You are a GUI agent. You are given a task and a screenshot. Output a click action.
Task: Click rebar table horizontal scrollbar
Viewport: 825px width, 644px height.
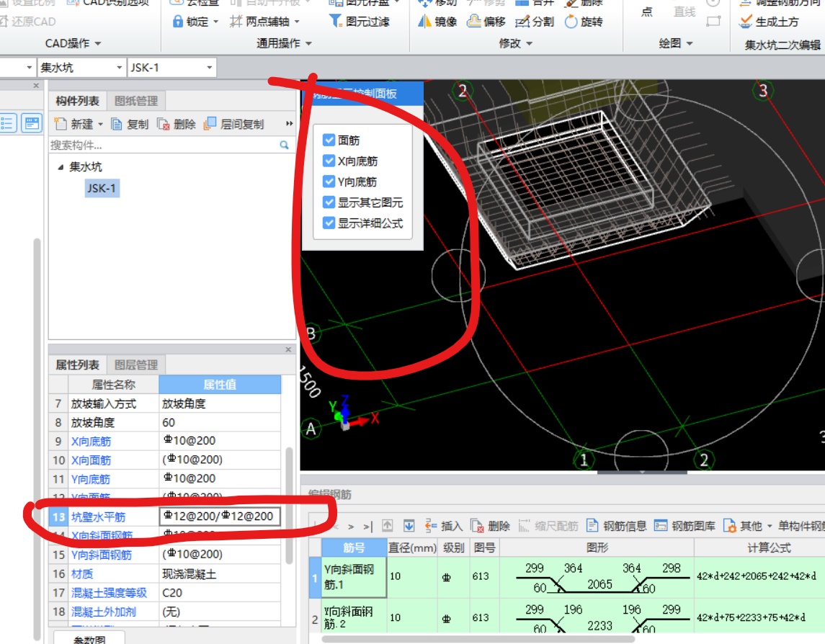point(478,639)
